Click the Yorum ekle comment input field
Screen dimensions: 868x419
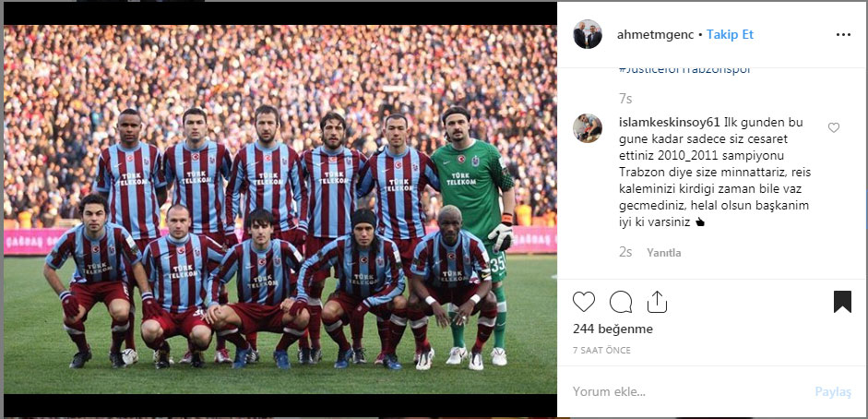click(x=686, y=392)
